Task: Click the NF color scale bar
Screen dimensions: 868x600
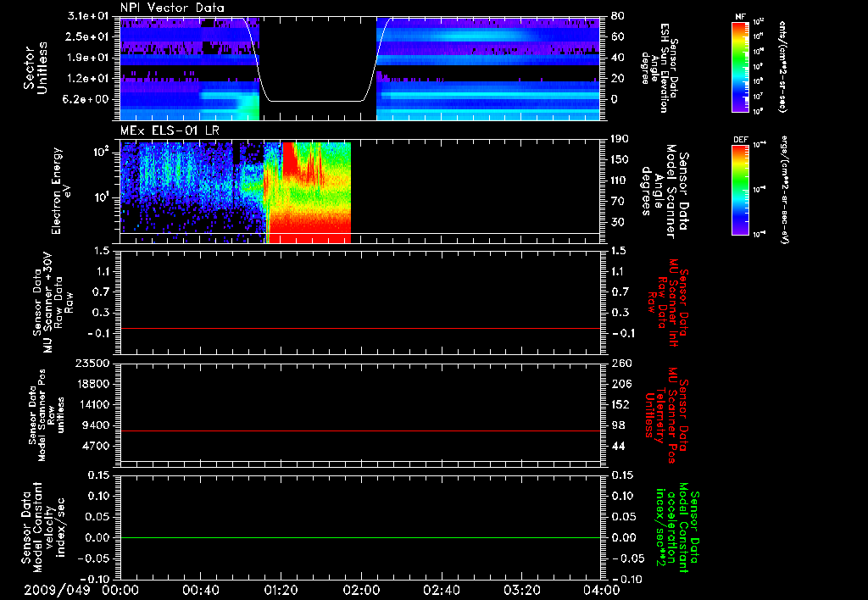Action: click(x=740, y=66)
